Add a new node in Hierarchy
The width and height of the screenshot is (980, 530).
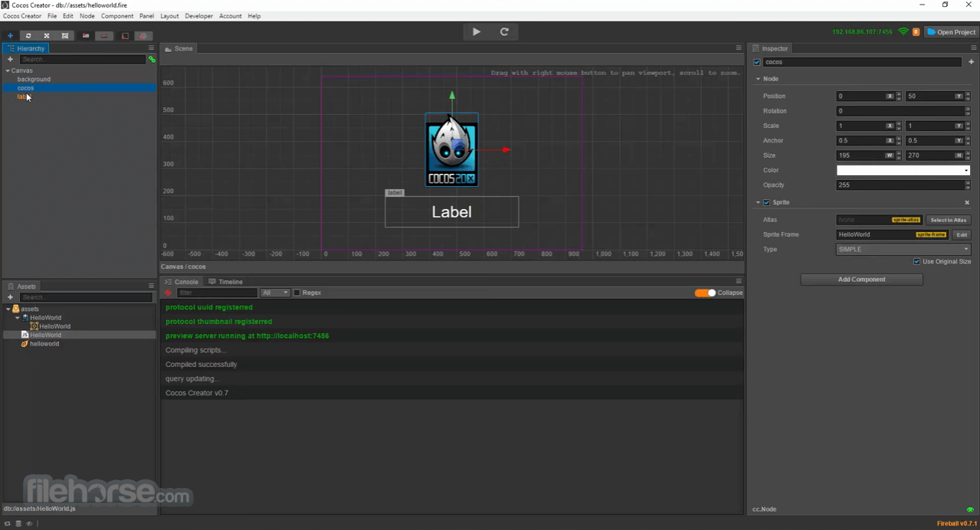10,60
